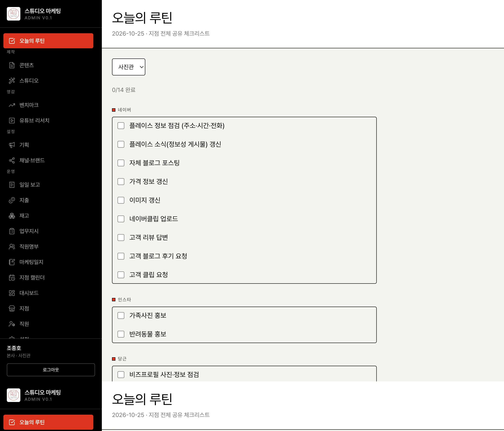Select 지점 in the sidebar
The height and width of the screenshot is (431, 504).
48,309
